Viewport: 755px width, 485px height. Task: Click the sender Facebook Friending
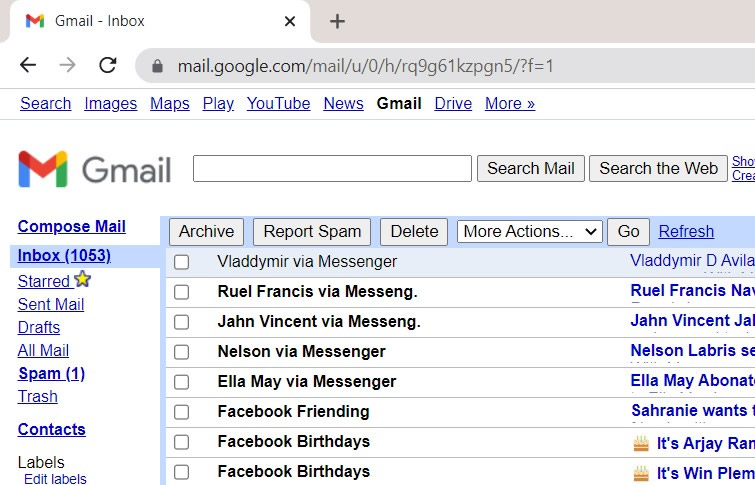pyautogui.click(x=293, y=412)
